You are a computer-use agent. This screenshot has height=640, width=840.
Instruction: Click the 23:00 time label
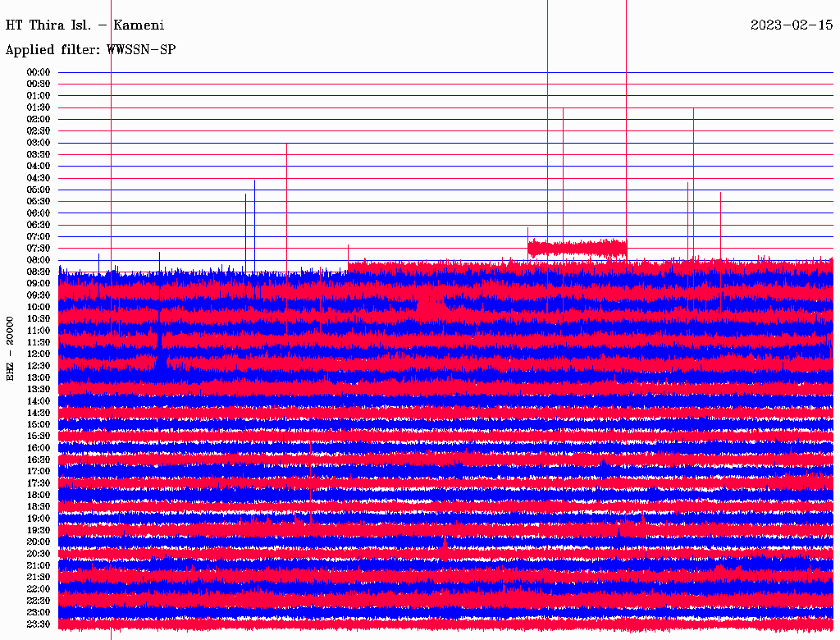[39, 613]
